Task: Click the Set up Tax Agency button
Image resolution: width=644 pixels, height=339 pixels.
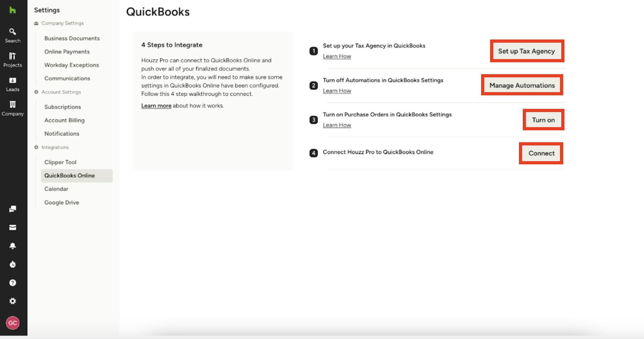Action: coord(526,51)
